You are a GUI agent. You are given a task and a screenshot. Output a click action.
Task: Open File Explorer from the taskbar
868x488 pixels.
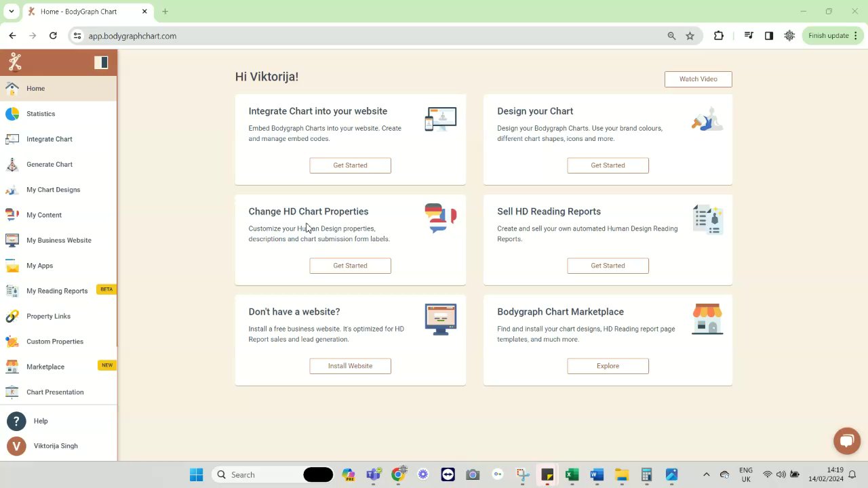pyautogui.click(x=622, y=475)
